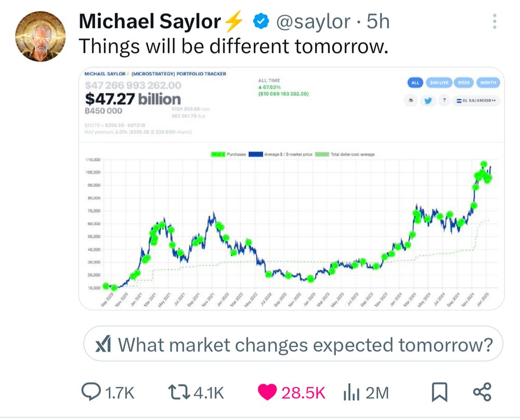
Task: Select the MONTH timeframe tab
Action: pos(488,83)
